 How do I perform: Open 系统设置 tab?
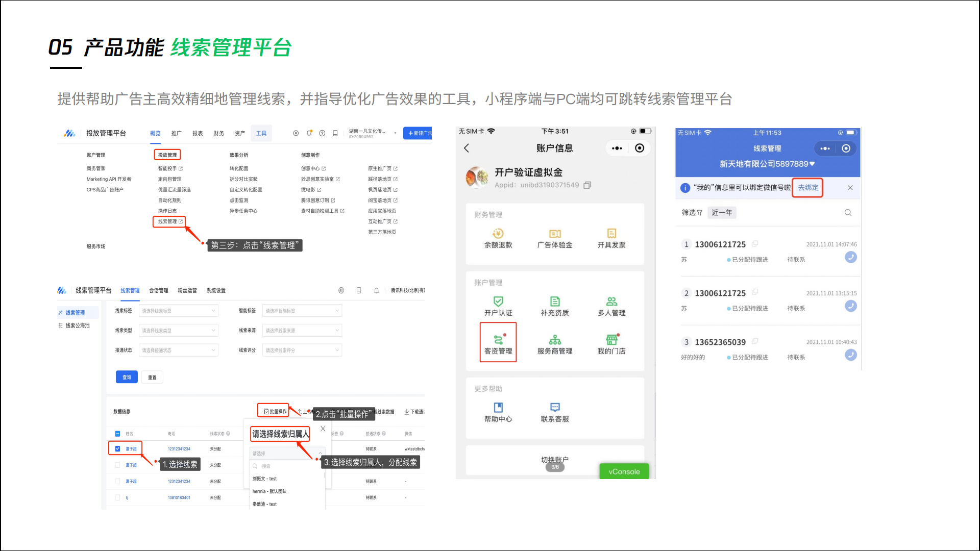(x=216, y=290)
